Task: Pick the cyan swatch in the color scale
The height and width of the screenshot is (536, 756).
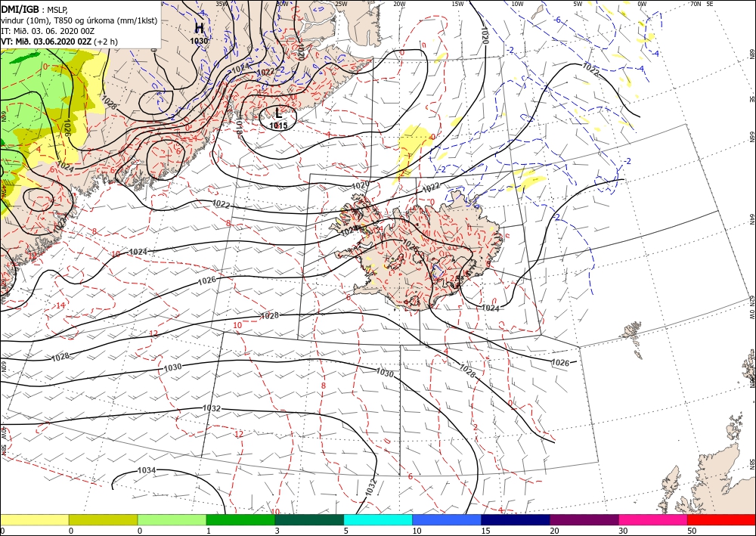Action: 378,519
